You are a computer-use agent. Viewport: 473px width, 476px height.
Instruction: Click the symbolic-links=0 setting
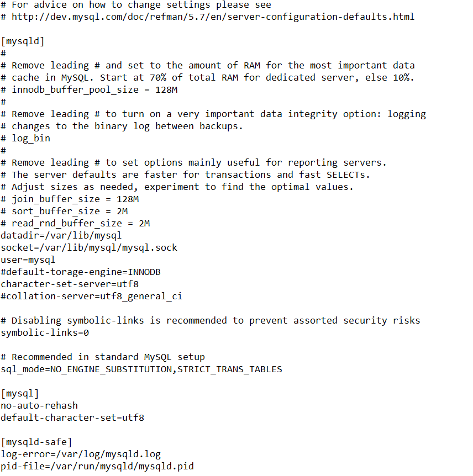click(x=45, y=332)
